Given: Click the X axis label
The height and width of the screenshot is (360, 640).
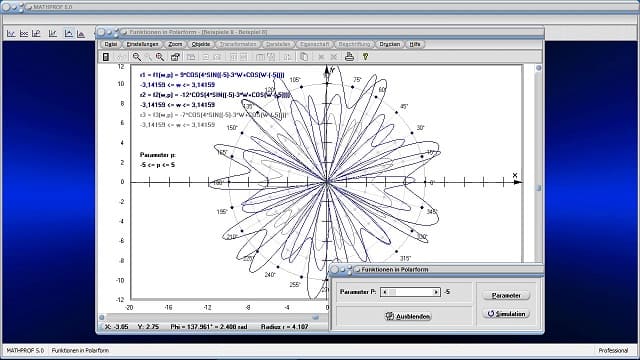Looking at the screenshot, I should click(x=515, y=175).
